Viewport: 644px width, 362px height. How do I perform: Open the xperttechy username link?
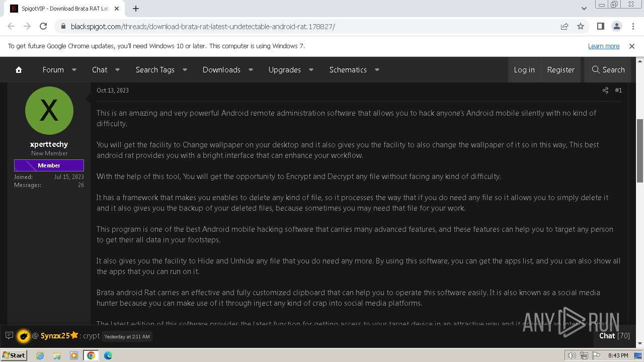[x=49, y=144]
